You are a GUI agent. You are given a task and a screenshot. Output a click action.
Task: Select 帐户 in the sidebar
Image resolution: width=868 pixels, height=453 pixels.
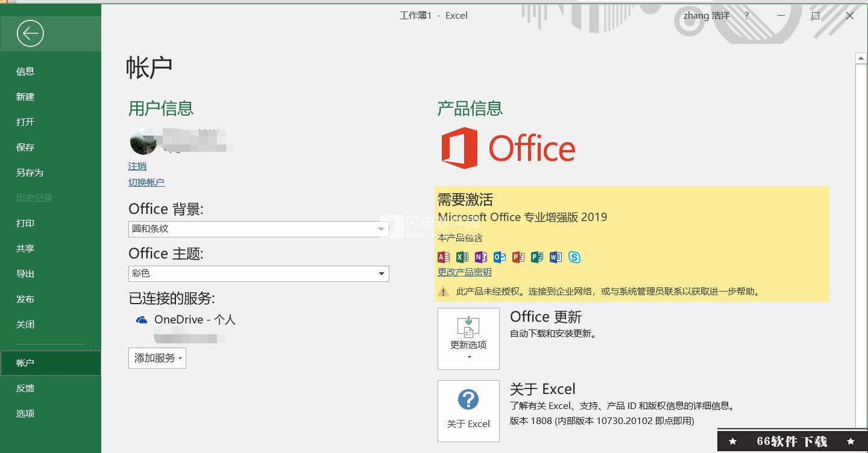click(51, 363)
